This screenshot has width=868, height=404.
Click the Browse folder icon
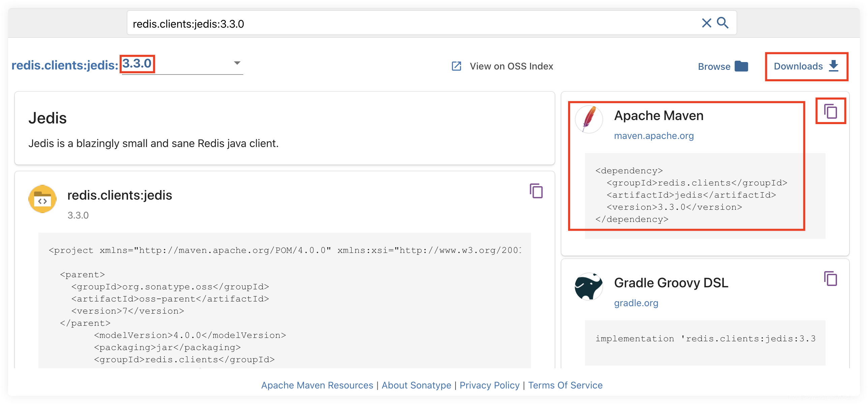[x=741, y=66]
